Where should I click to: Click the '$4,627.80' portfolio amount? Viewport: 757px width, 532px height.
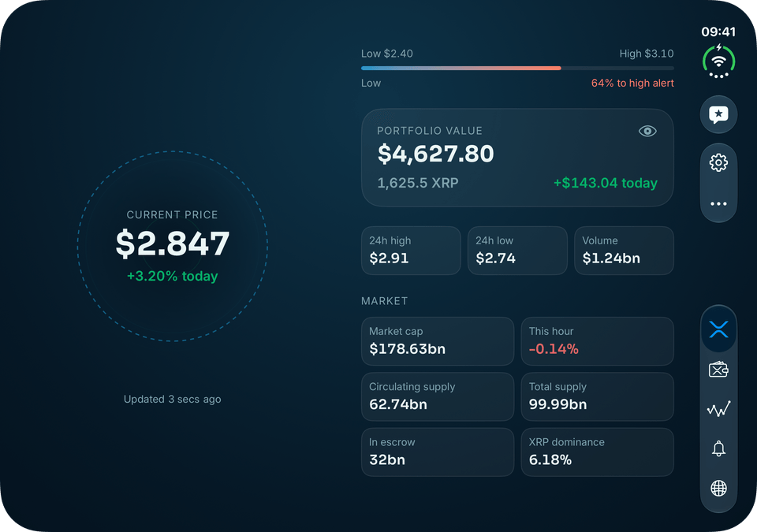435,154
